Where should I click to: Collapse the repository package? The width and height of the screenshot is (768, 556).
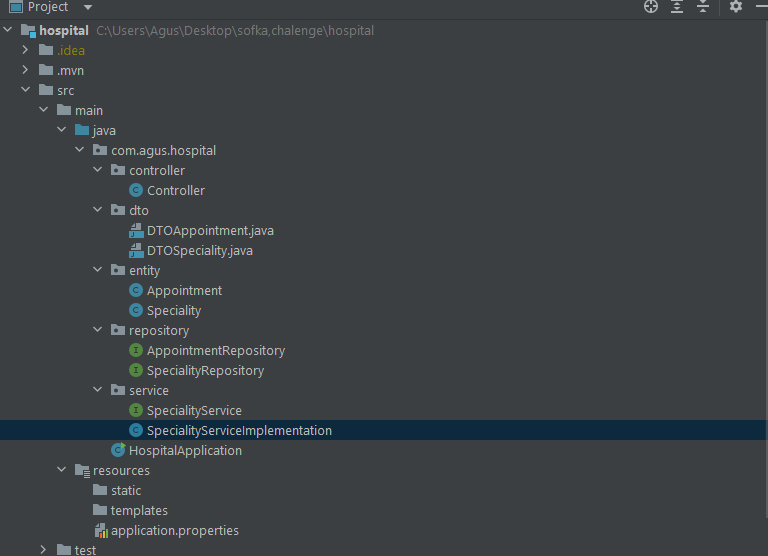(97, 330)
